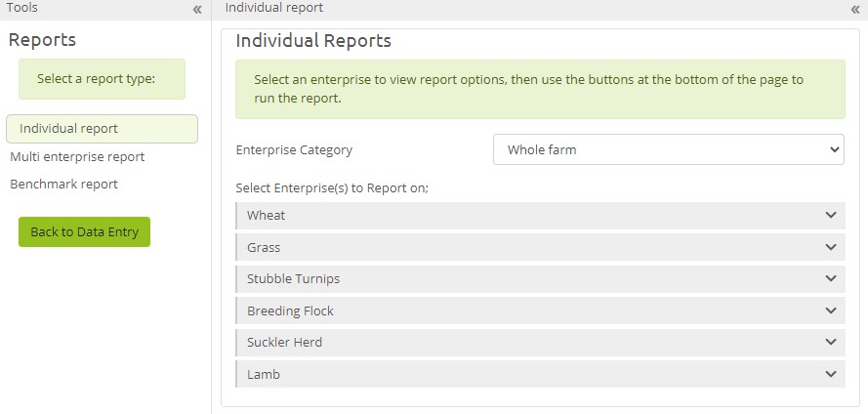Open the Enterprise Category dropdown
Image resolution: width=868 pixels, height=414 pixels.
pos(668,149)
